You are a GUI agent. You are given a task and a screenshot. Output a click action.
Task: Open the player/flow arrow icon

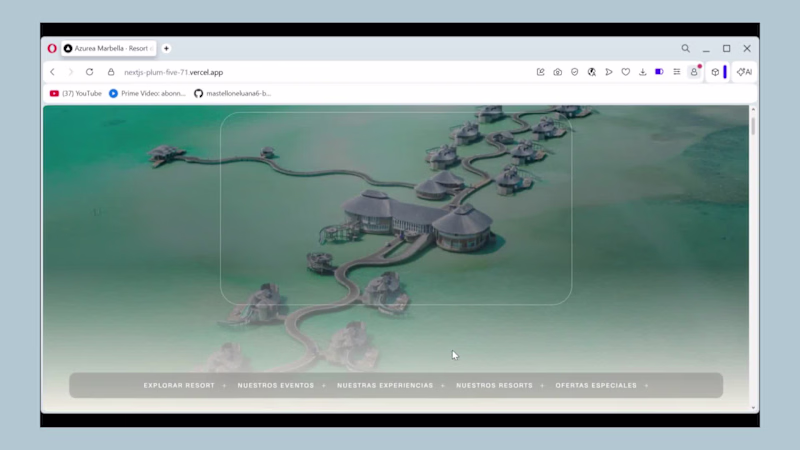609,72
